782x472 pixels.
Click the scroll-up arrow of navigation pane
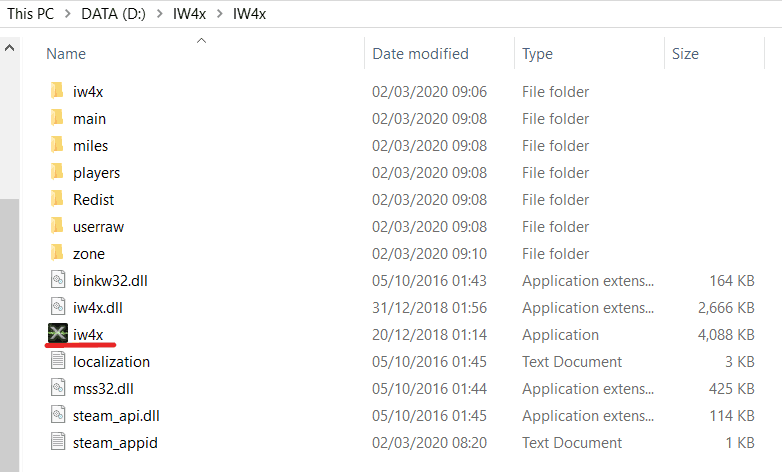[x=9, y=48]
